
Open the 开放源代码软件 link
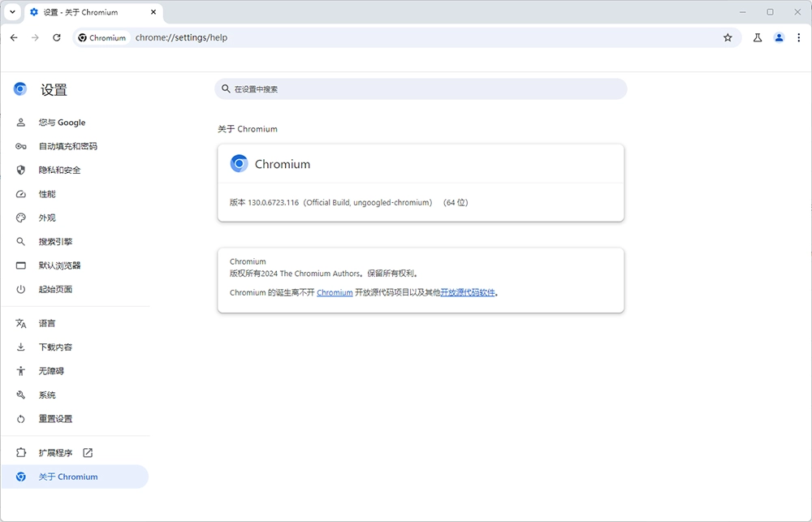click(x=468, y=292)
